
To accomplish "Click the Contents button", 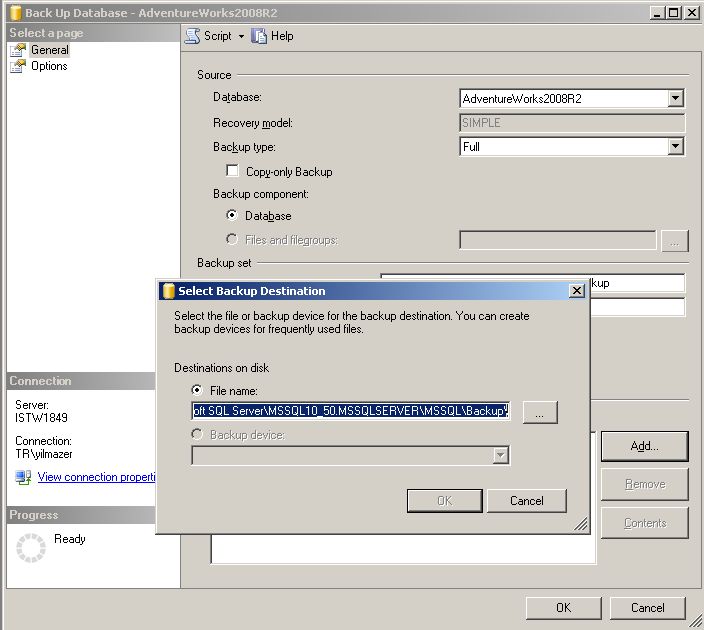I will tap(644, 523).
